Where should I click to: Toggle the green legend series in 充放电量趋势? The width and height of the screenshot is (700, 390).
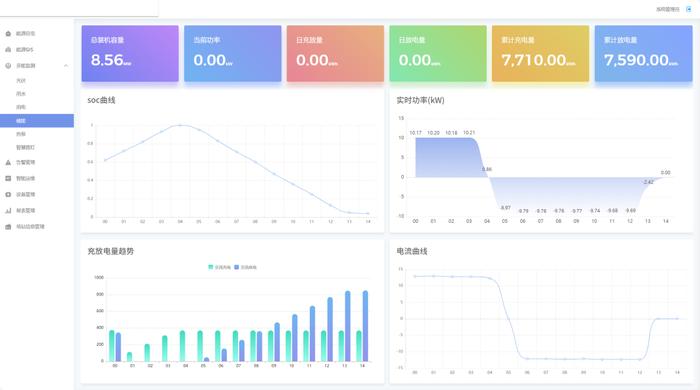click(x=219, y=267)
